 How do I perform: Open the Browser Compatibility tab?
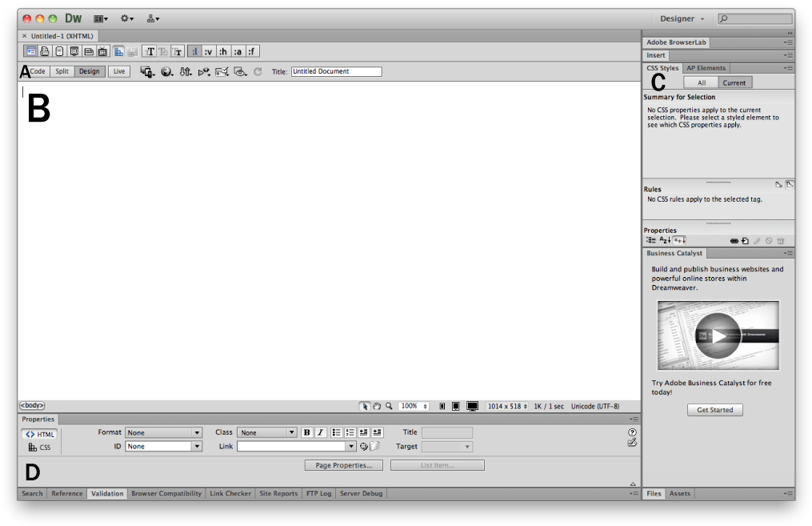tap(166, 493)
